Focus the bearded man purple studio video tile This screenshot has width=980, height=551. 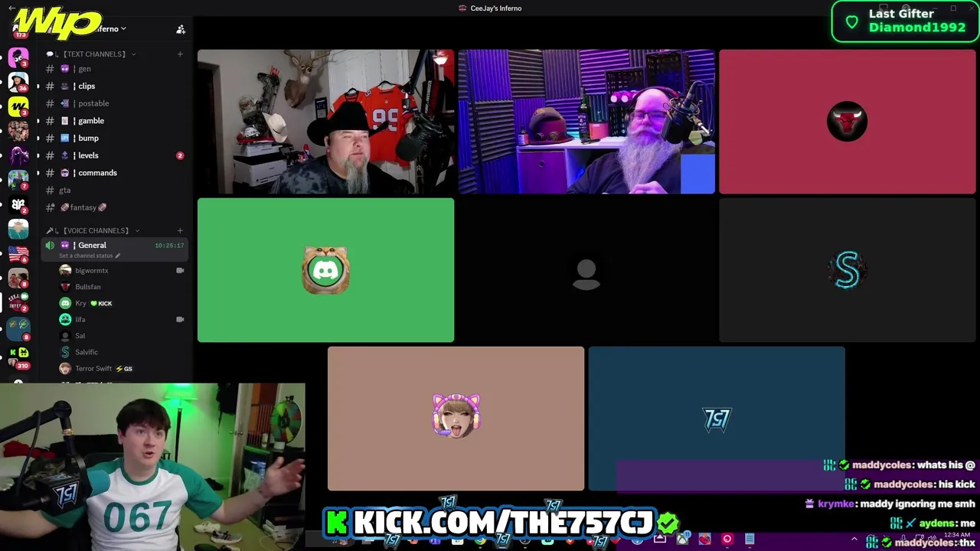coord(586,122)
